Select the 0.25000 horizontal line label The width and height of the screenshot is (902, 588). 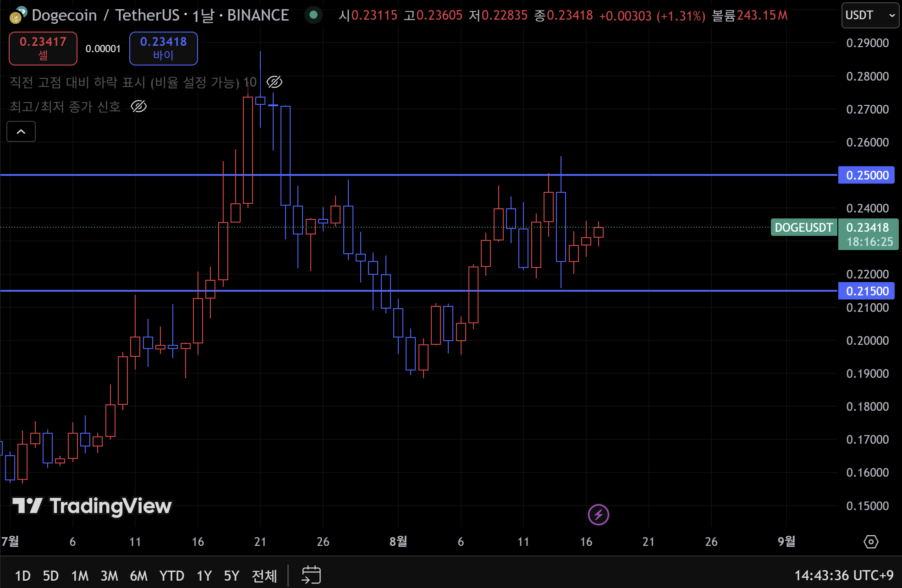(866, 175)
